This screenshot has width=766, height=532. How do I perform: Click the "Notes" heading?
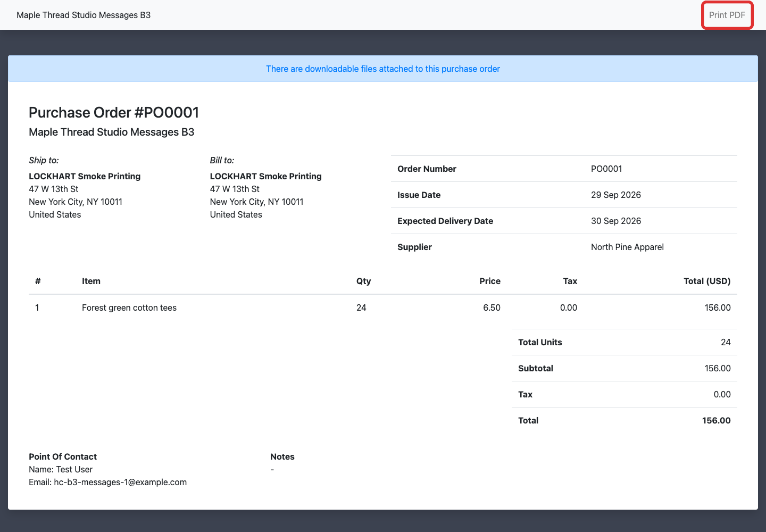point(282,456)
